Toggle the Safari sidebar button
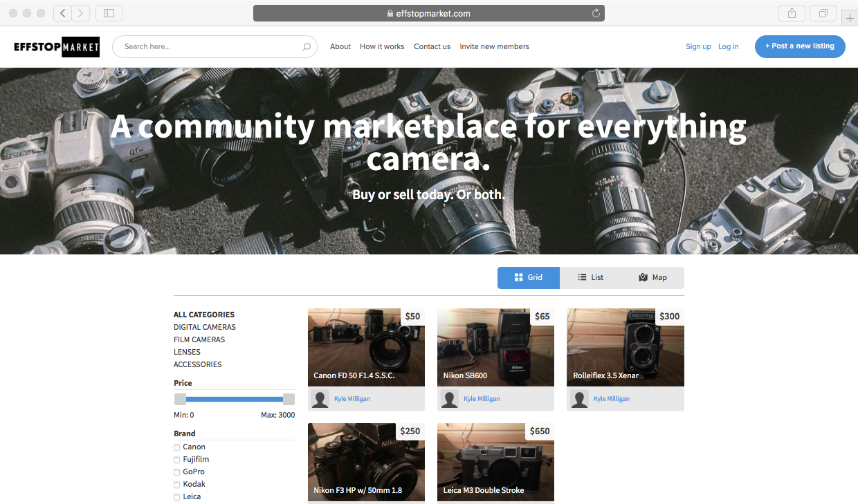858x504 pixels. (x=109, y=13)
